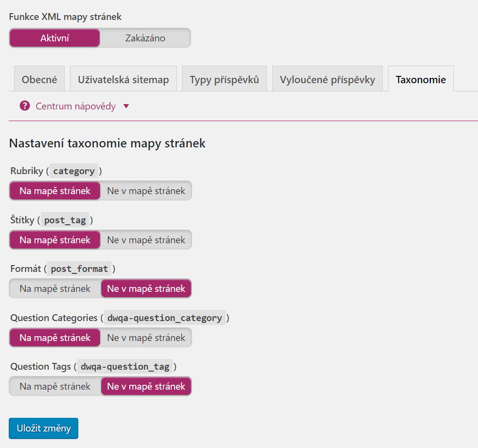Viewport: 478px width, 448px height.
Task: Click the Uložit změny button
Action: click(44, 428)
